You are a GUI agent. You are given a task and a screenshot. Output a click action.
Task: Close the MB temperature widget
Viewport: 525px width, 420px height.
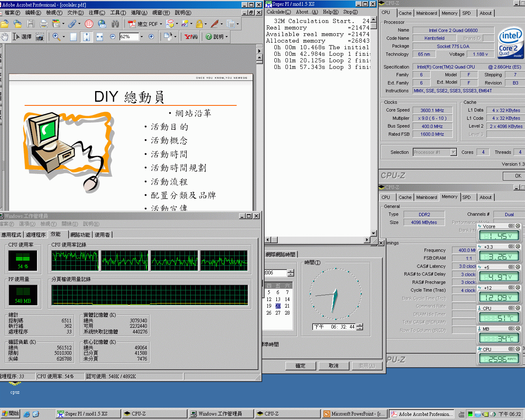tap(518, 329)
